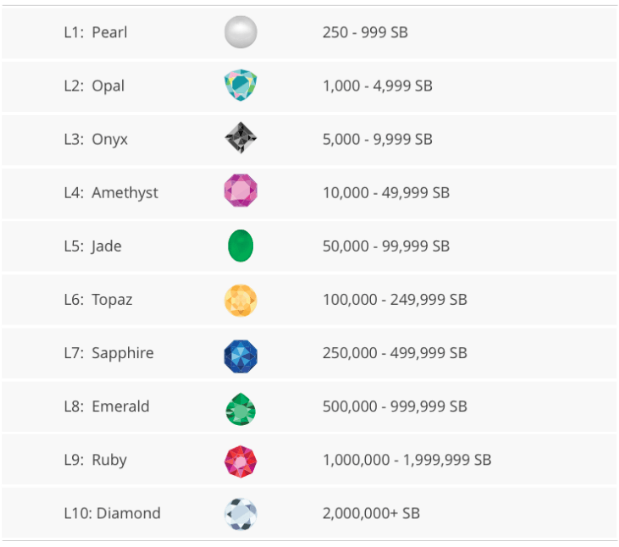The width and height of the screenshot is (619, 547).
Task: Click the clear Diamond gem icon
Action: [240, 514]
